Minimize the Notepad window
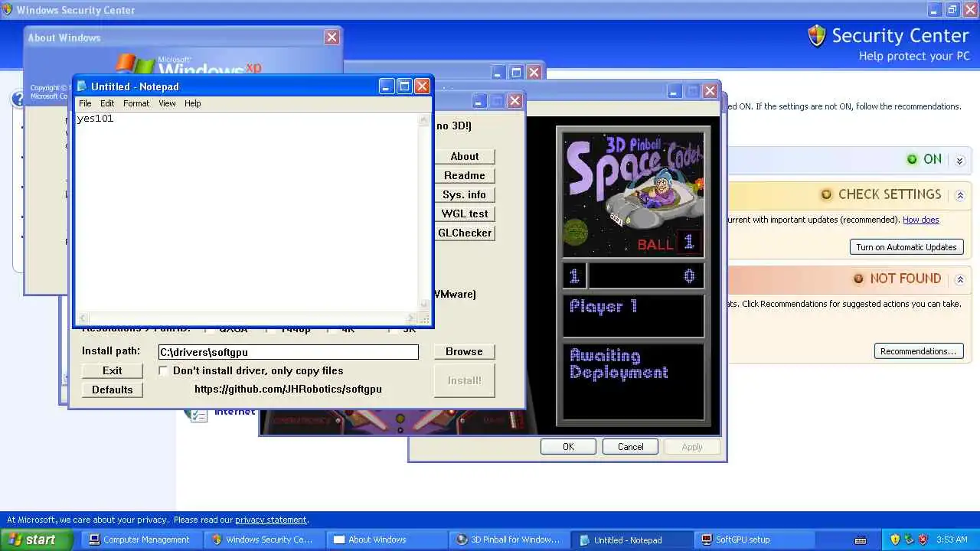The height and width of the screenshot is (551, 980). pyautogui.click(x=387, y=86)
